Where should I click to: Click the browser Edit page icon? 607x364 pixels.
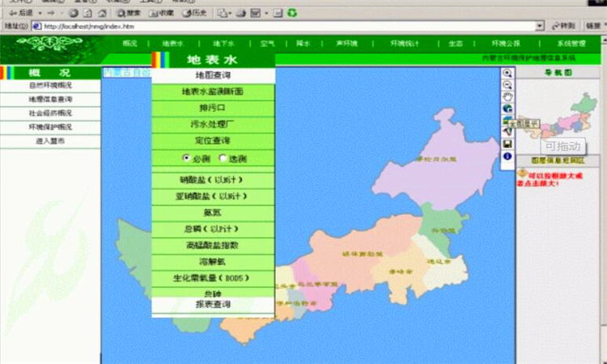pos(256,13)
